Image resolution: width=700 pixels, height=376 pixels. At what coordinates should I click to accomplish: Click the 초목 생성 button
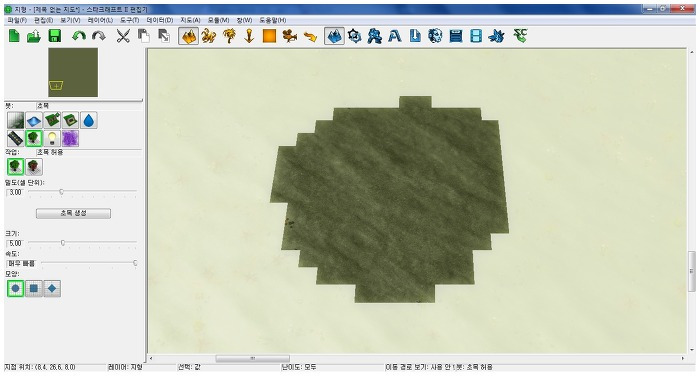point(73,213)
